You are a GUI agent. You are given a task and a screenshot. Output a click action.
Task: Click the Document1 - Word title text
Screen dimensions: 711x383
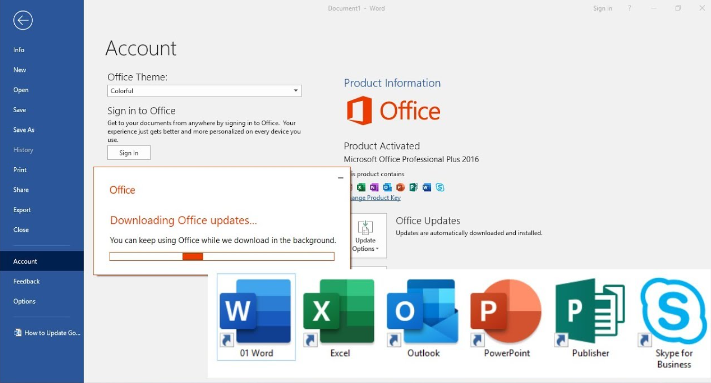pos(356,8)
